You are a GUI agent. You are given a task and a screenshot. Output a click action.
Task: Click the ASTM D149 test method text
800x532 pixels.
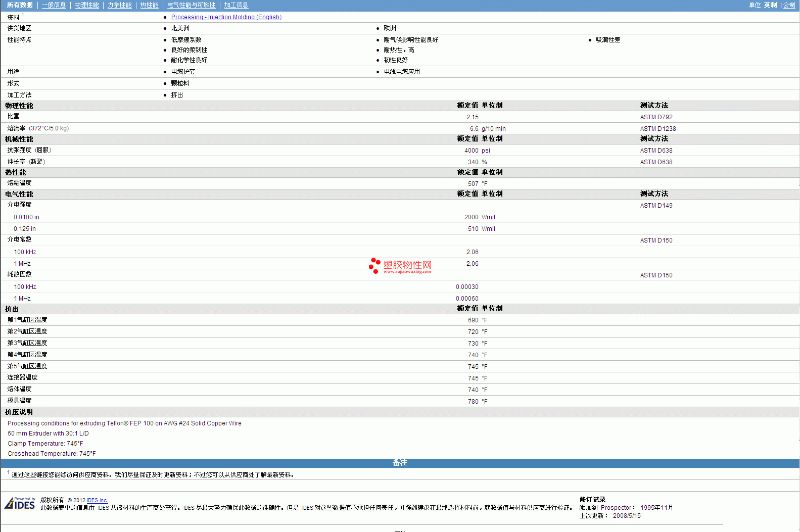[656, 206]
